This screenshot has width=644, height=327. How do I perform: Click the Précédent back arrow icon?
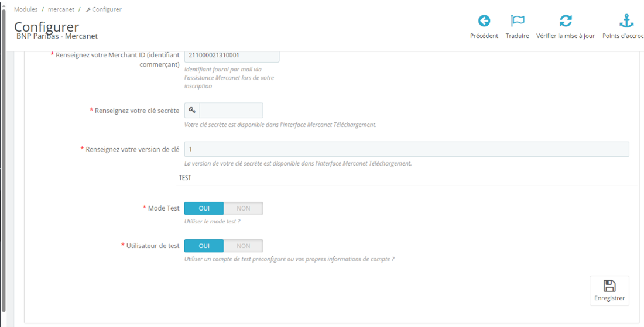coord(484,21)
